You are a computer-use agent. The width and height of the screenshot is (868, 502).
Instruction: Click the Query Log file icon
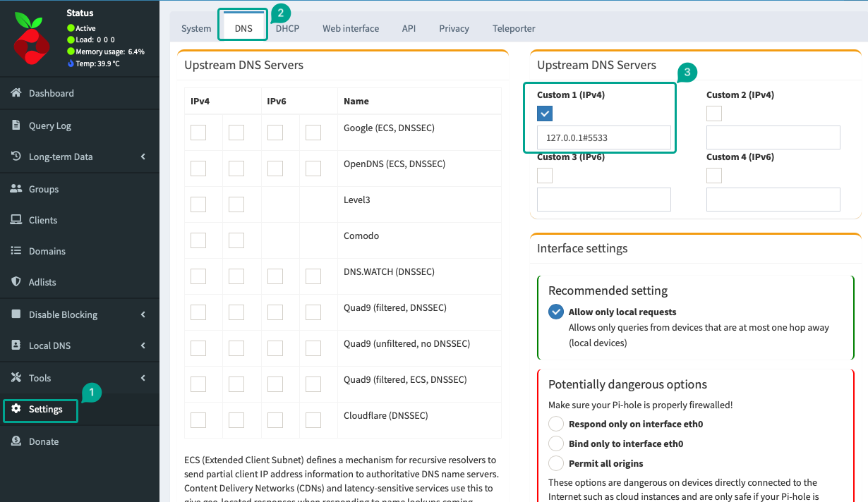[x=16, y=125]
